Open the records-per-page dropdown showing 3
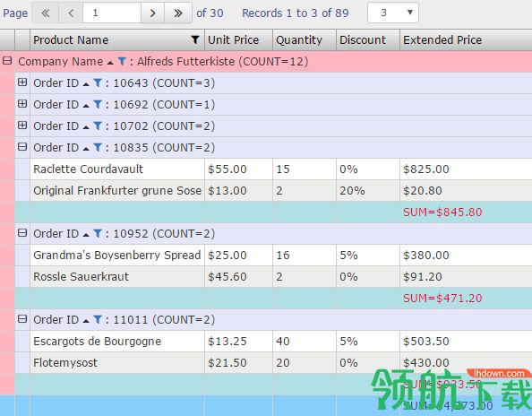Viewport: 532px width, 416px height. [x=393, y=13]
